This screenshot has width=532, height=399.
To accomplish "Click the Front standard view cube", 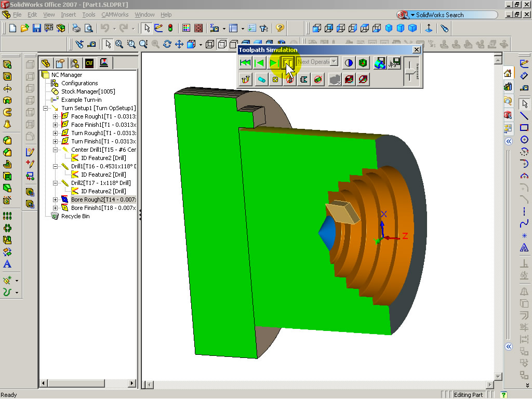I will click(x=316, y=28).
